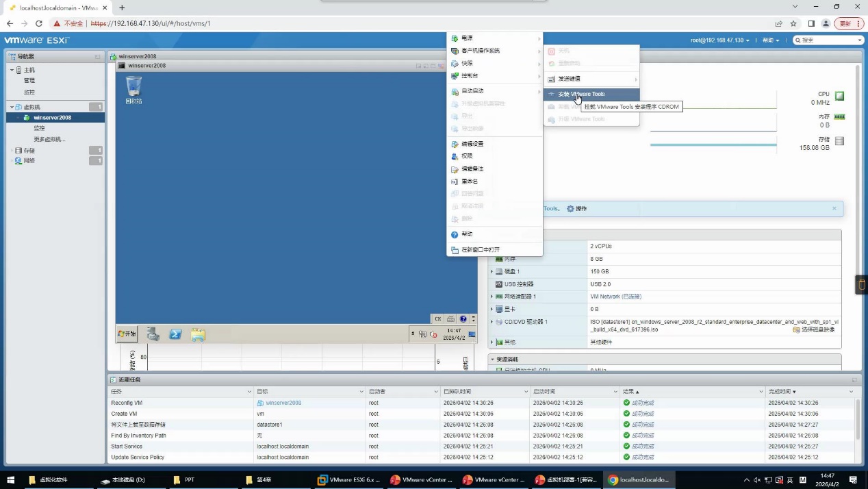
Task: Choose 在新窗口中打开 menu entry
Action: click(494, 250)
